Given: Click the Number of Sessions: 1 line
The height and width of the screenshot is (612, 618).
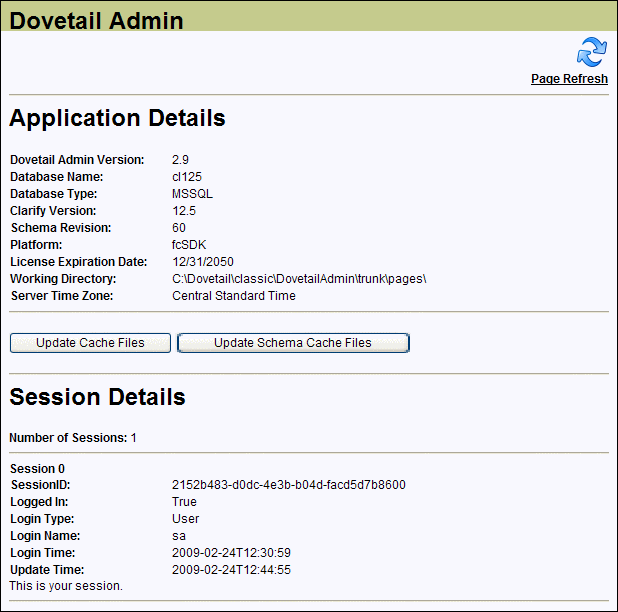Looking at the screenshot, I should tap(73, 438).
